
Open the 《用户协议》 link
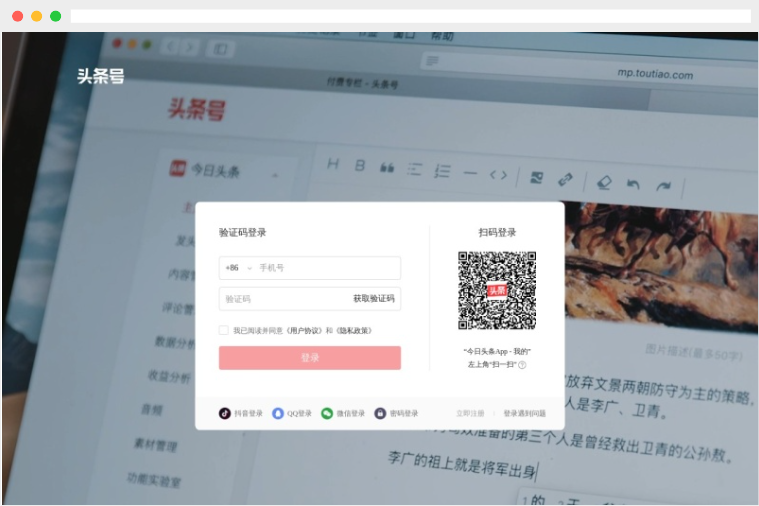coord(304,331)
